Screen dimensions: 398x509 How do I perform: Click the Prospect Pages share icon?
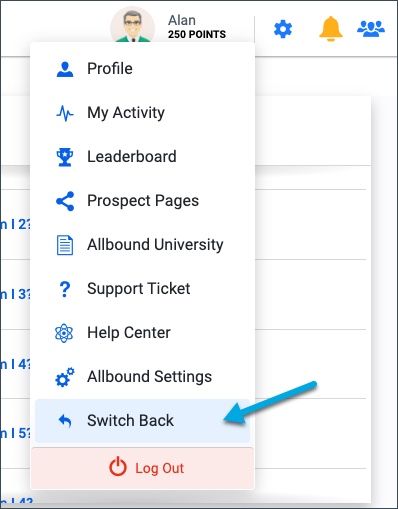click(x=65, y=201)
